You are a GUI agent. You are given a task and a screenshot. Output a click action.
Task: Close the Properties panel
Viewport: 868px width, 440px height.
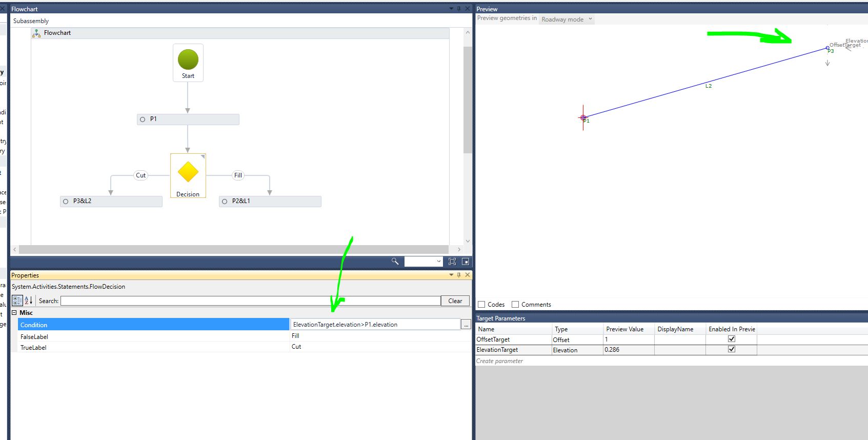(467, 275)
